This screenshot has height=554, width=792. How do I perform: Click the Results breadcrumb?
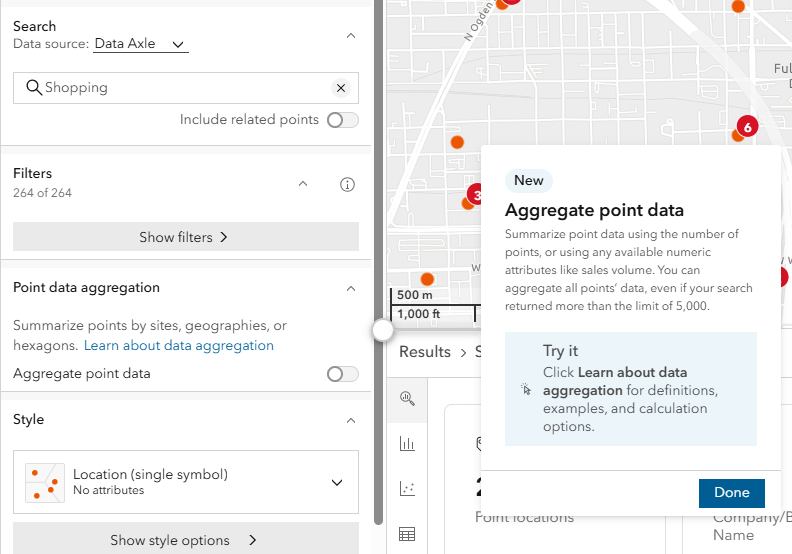[425, 352]
